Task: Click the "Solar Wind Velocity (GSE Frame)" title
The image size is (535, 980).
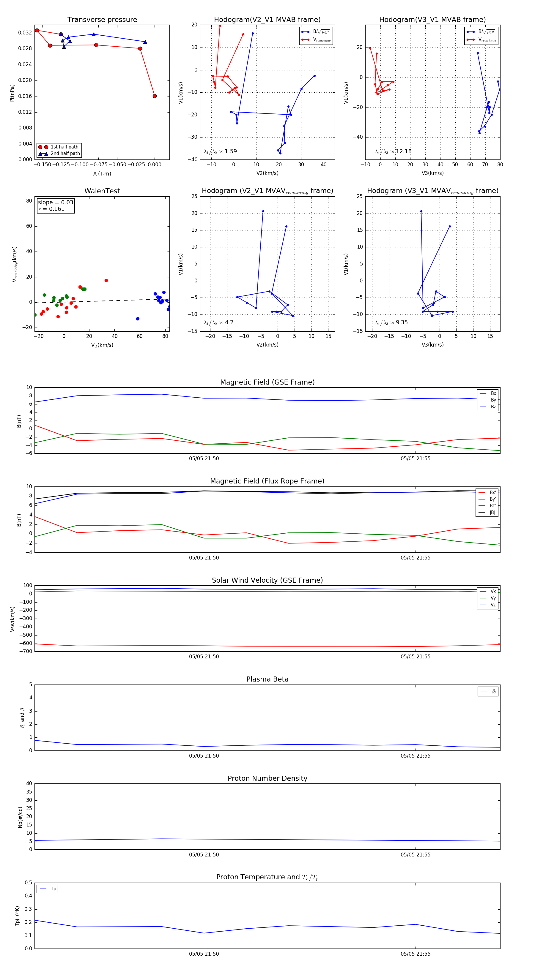Action: point(267,580)
